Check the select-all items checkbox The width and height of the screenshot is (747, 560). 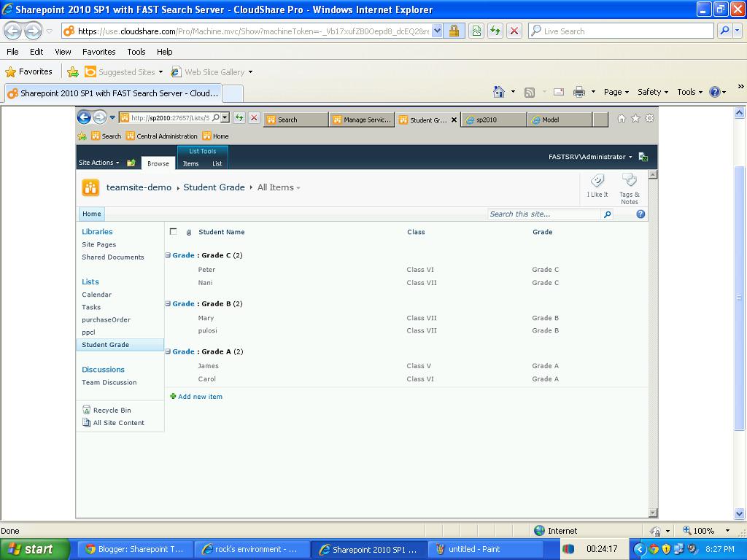(x=173, y=232)
